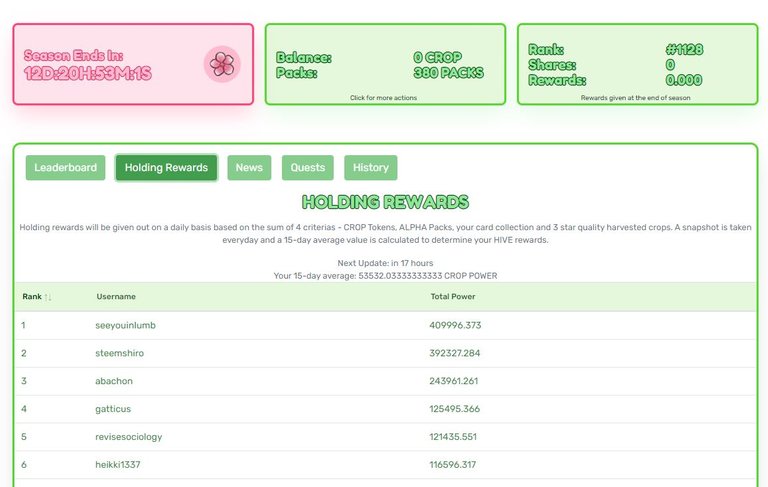This screenshot has height=487, width=768.
Task: Open the Quests tab
Action: [308, 168]
